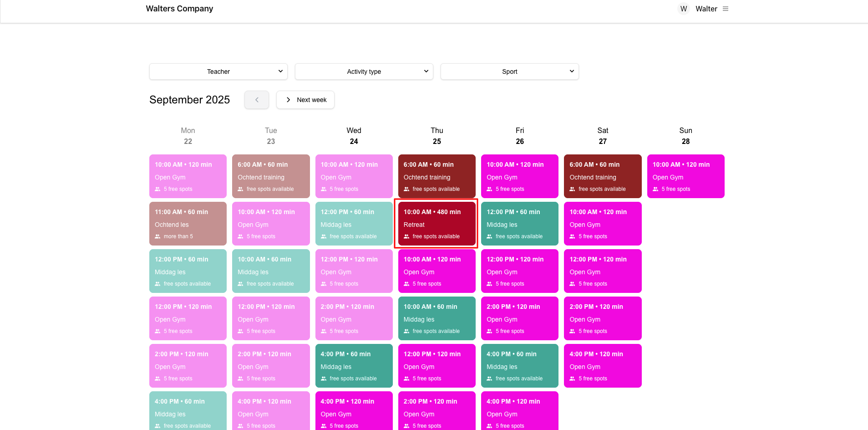Viewport: 868px width, 430px height.
Task: Click the people icon on Wednesday's 12:00 PM Middag les
Action: (324, 236)
